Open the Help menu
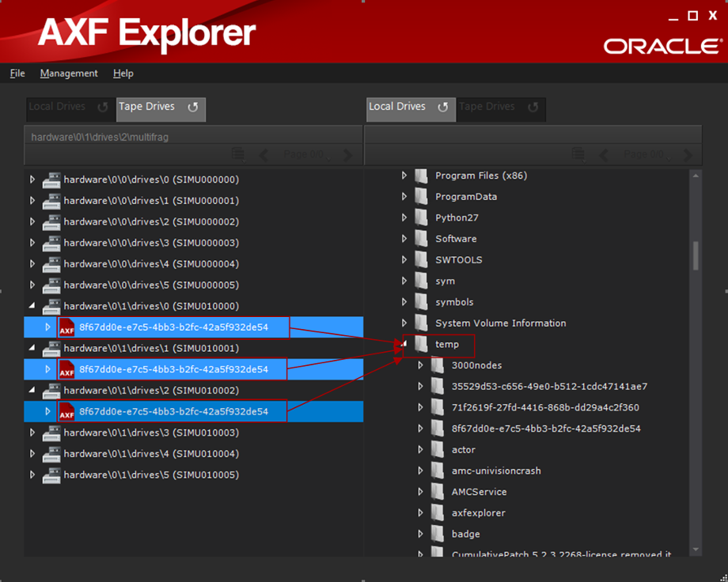This screenshot has width=728, height=582. [123, 74]
